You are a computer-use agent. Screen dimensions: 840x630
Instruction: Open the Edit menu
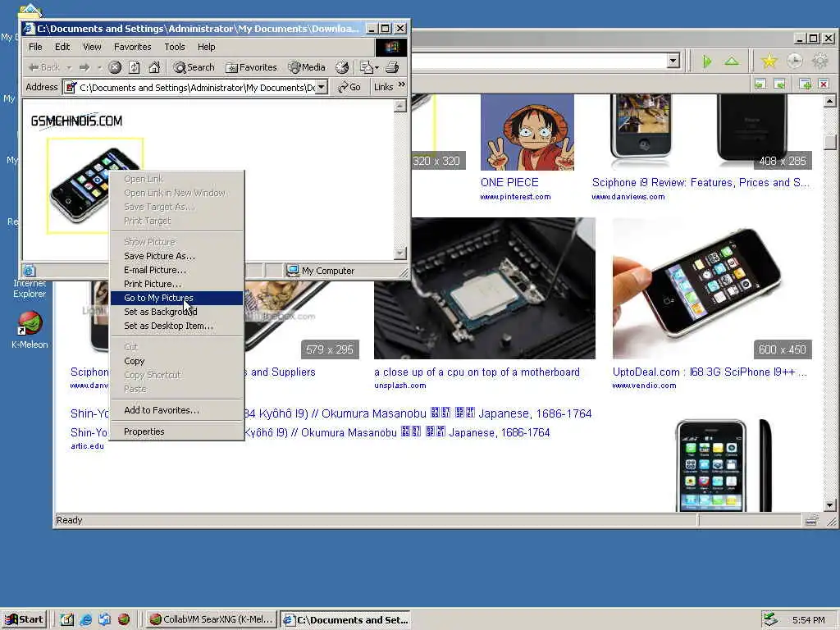[x=62, y=47]
